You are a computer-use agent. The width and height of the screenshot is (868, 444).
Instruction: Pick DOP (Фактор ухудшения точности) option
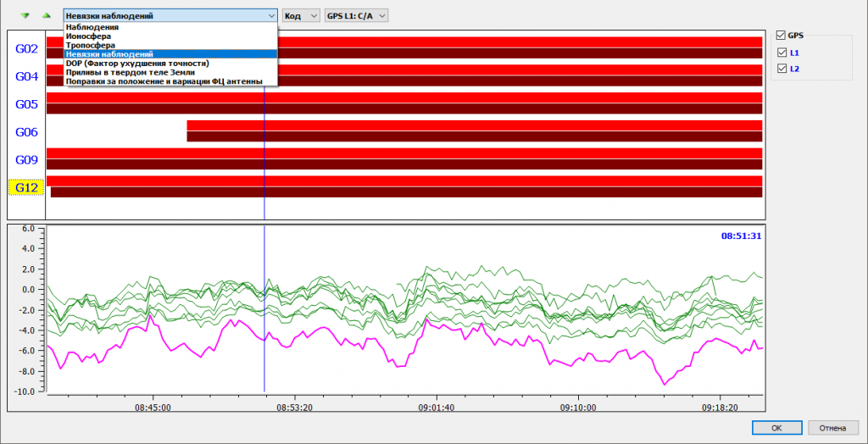(136, 63)
